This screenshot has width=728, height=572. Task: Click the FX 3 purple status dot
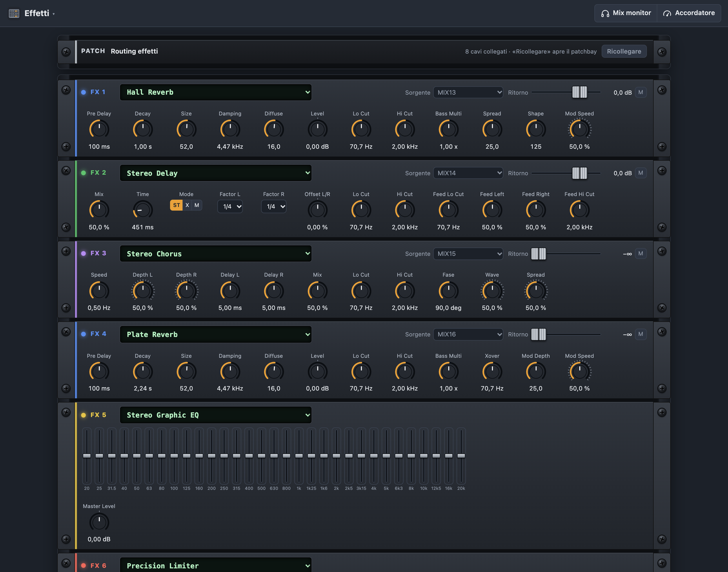(x=83, y=253)
